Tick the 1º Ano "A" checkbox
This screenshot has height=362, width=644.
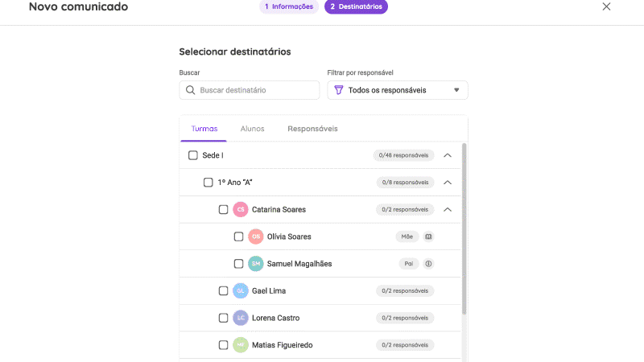[208, 183]
